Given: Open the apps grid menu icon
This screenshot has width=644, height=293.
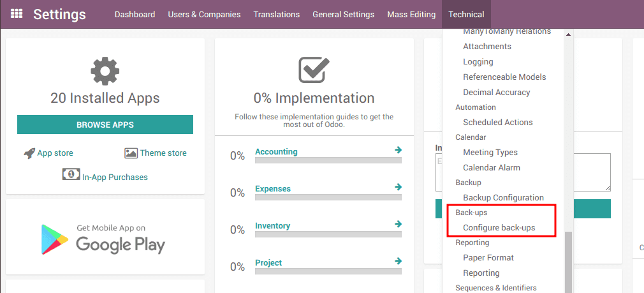Looking at the screenshot, I should 17,13.
